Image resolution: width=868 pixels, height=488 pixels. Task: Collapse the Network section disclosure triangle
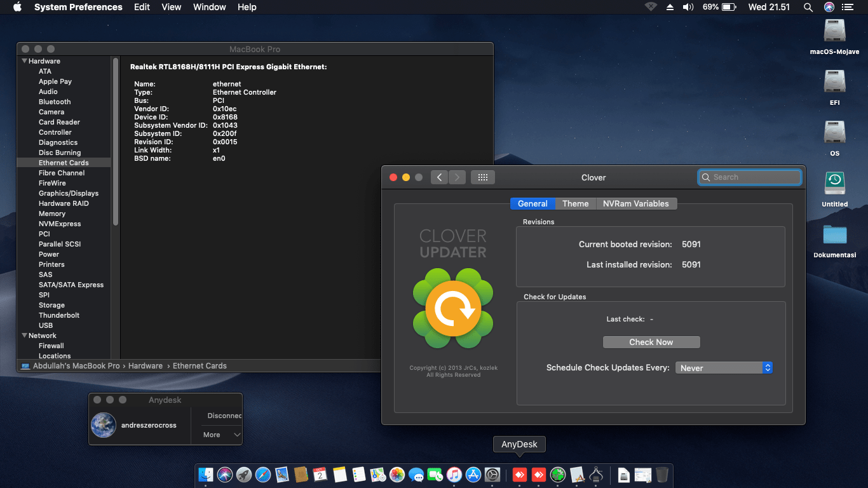point(24,335)
